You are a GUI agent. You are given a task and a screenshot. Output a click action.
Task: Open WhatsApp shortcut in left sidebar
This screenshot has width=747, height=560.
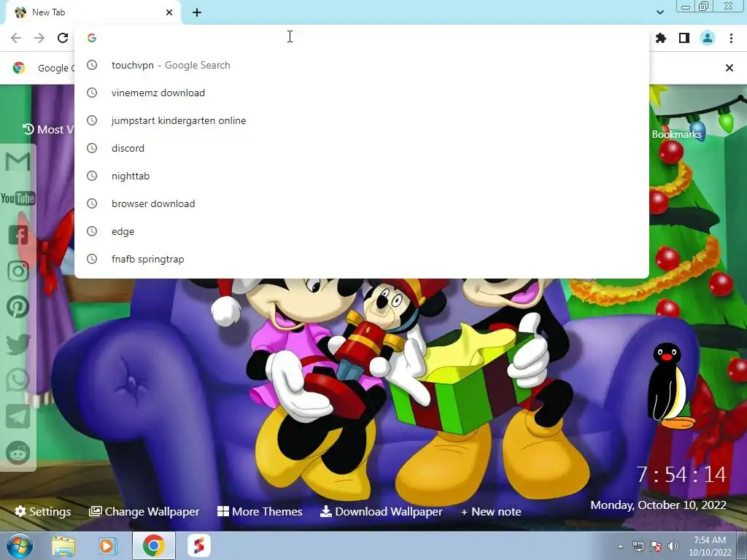point(18,380)
